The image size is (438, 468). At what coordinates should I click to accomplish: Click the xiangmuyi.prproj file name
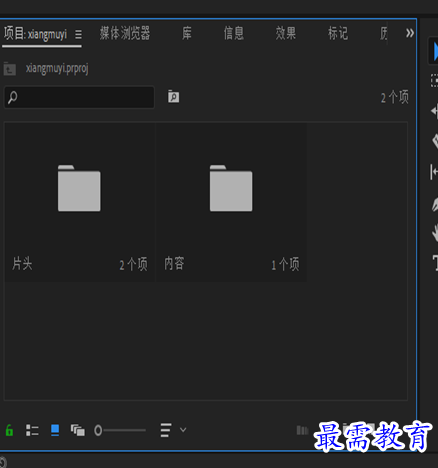pyautogui.click(x=57, y=69)
